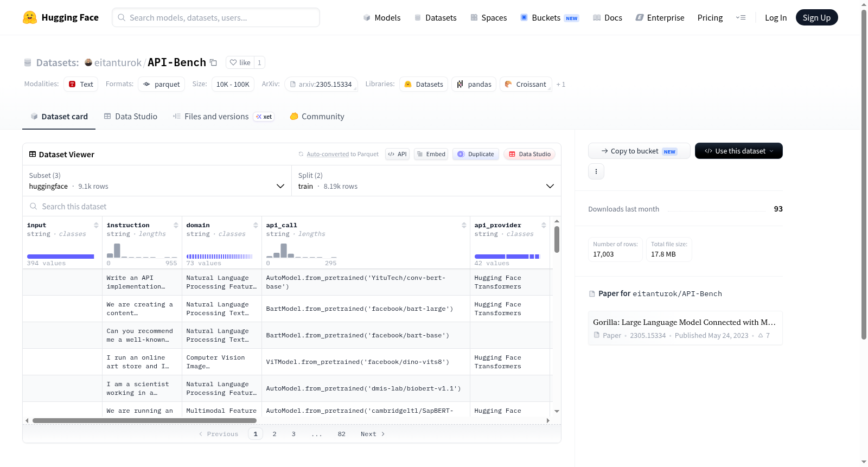Open Files and versions tab
The image size is (868, 467).
click(x=224, y=116)
